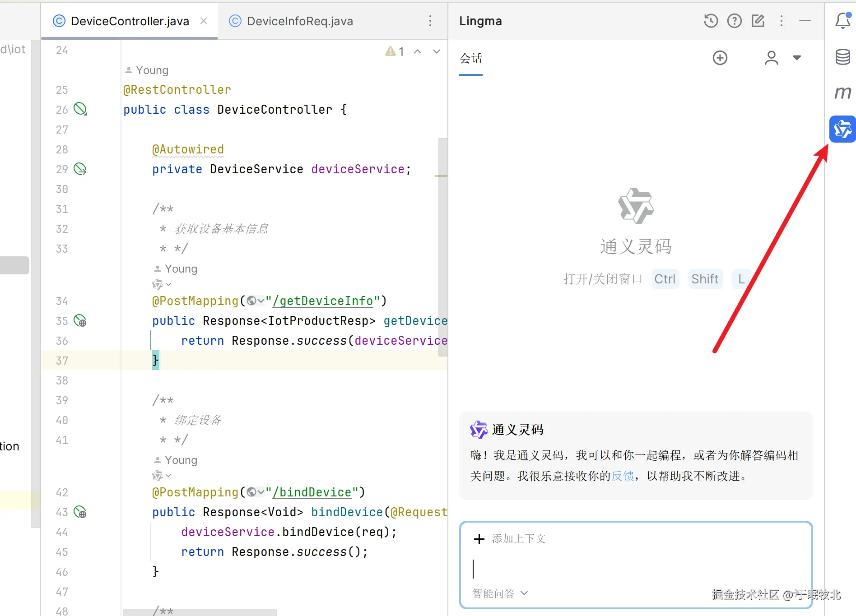Open the Maven tool window
The width and height of the screenshot is (856, 616).
(843, 93)
